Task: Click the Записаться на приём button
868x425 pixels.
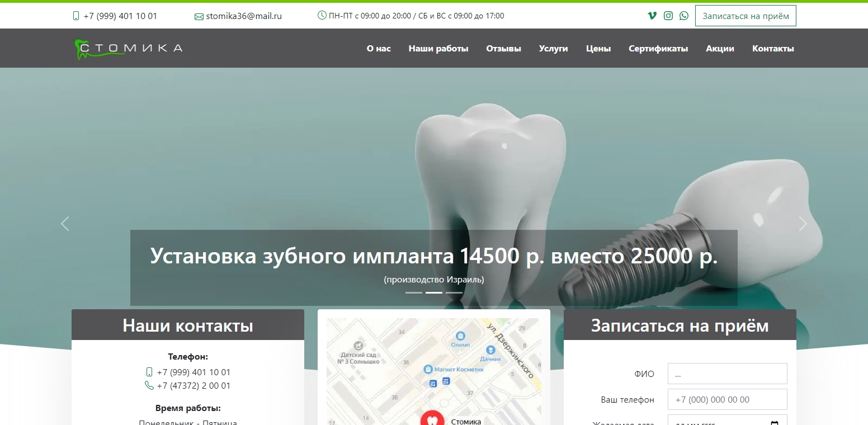Action: [x=745, y=16]
